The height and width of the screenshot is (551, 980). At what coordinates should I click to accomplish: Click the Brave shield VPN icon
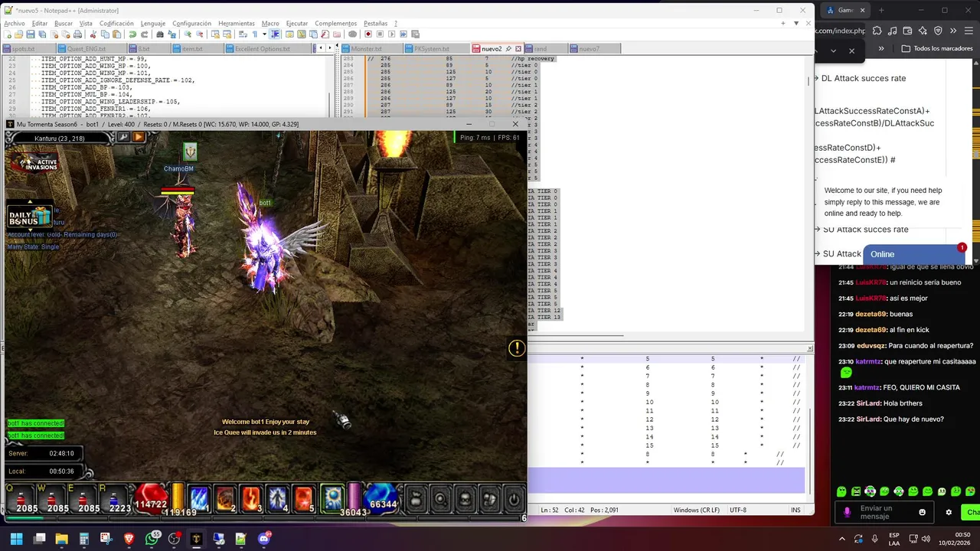[938, 31]
